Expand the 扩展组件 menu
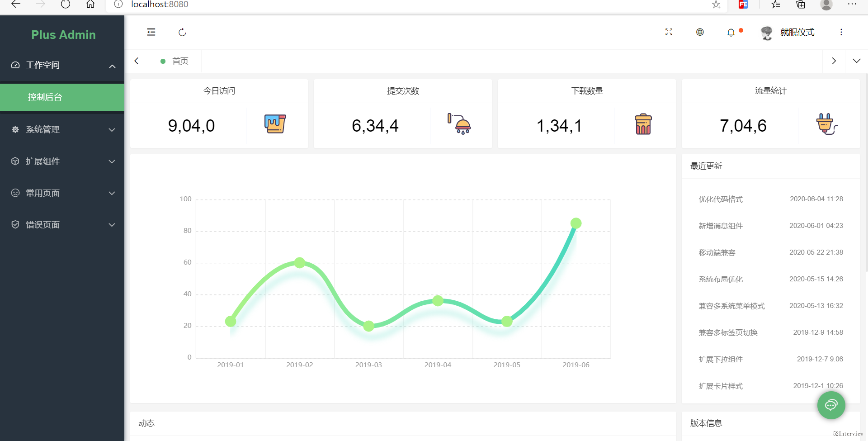Screen dimensions: 868x441 pos(62,161)
